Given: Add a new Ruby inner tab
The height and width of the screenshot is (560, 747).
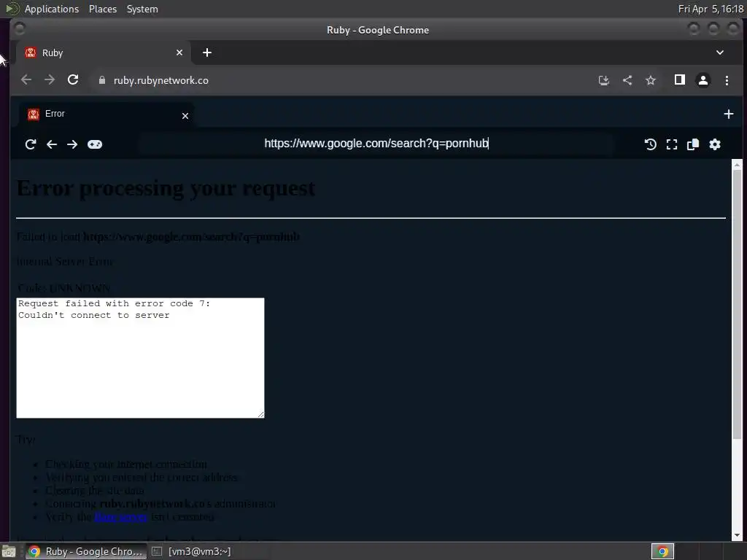Looking at the screenshot, I should tap(729, 114).
